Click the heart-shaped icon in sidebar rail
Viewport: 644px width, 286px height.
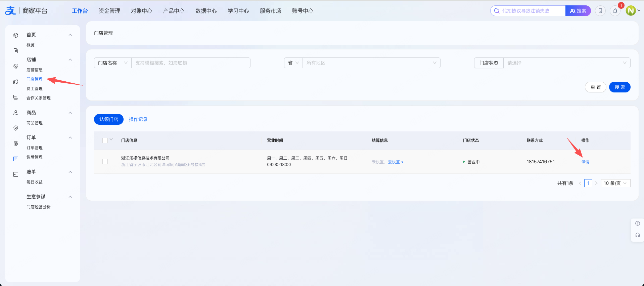point(16,66)
